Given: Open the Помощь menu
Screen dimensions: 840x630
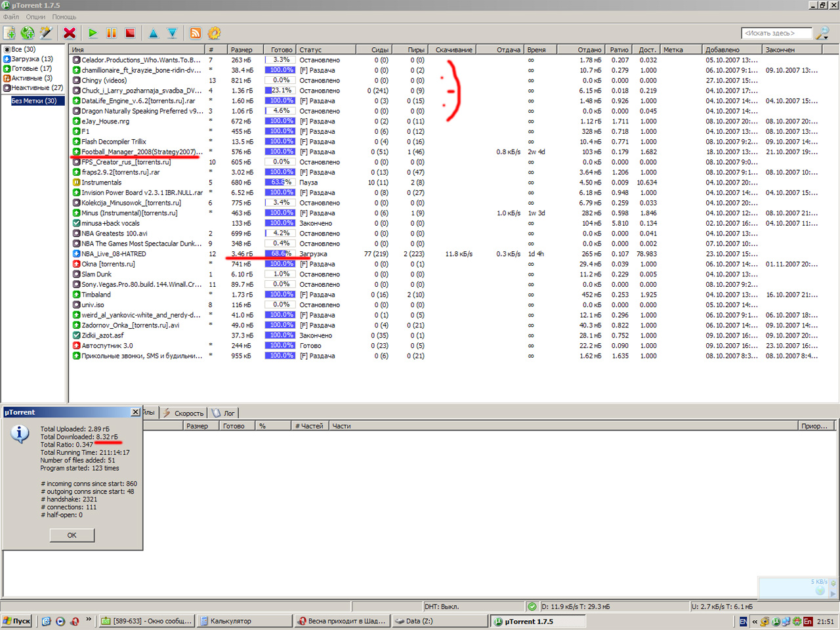Looking at the screenshot, I should [64, 16].
